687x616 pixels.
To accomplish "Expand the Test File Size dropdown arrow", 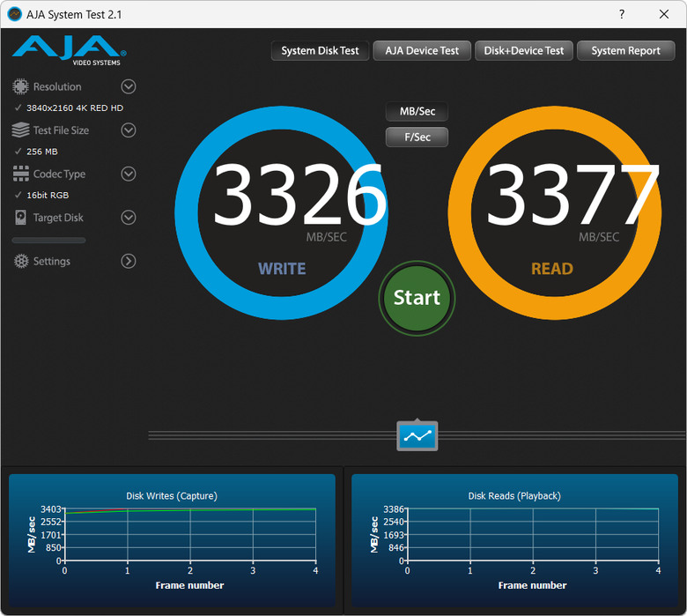I will 129,130.
